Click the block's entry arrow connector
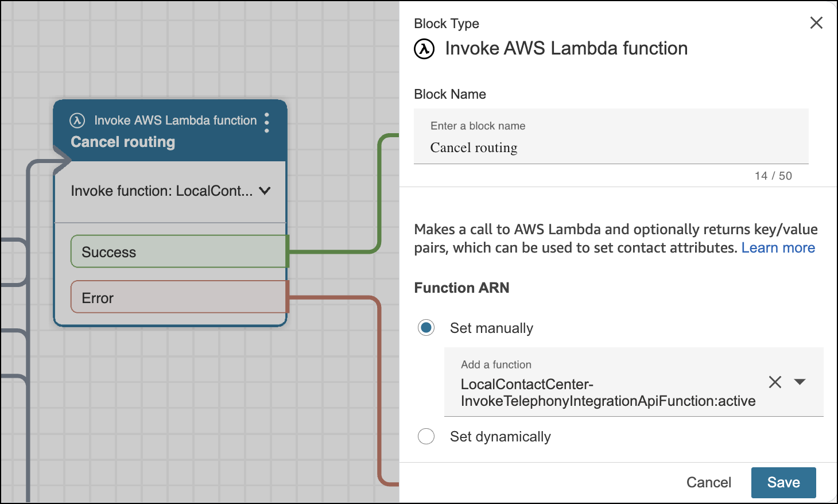 [62, 161]
